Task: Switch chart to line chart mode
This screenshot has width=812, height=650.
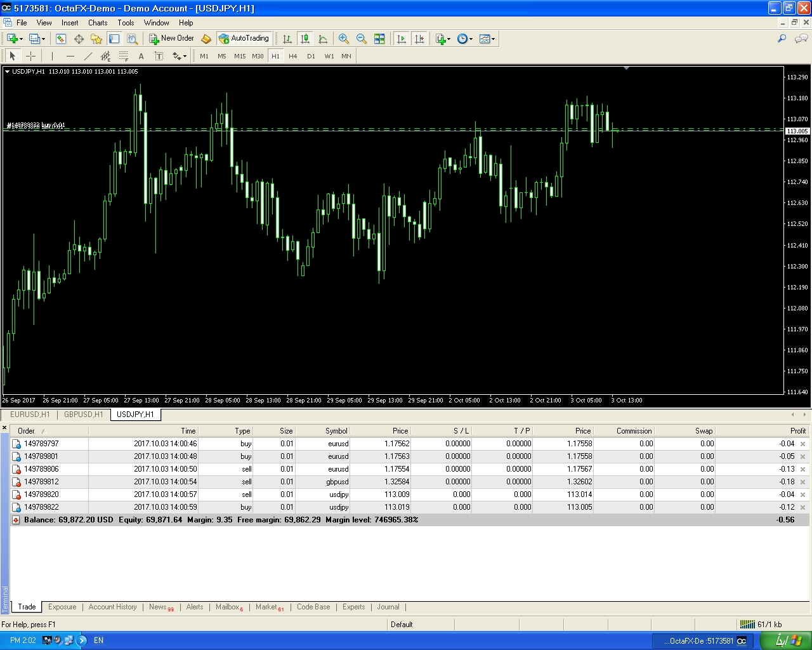Action: click(323, 39)
